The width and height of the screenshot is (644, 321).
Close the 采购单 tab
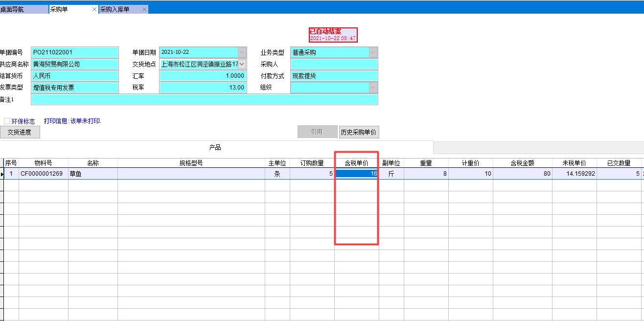[x=94, y=9]
